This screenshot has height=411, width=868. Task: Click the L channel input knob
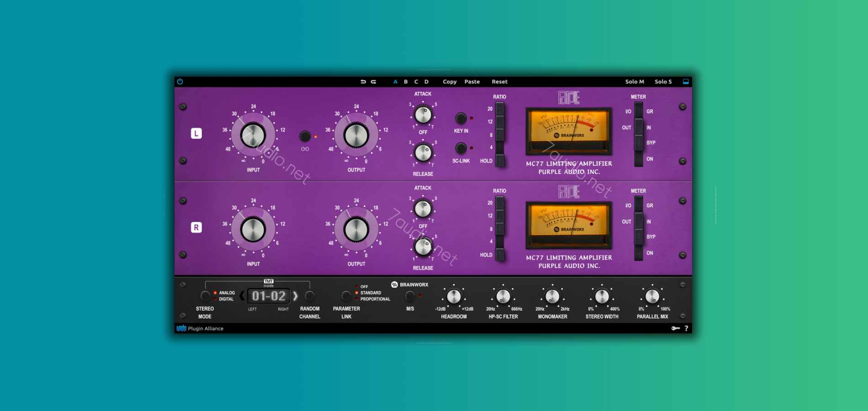[x=253, y=135]
